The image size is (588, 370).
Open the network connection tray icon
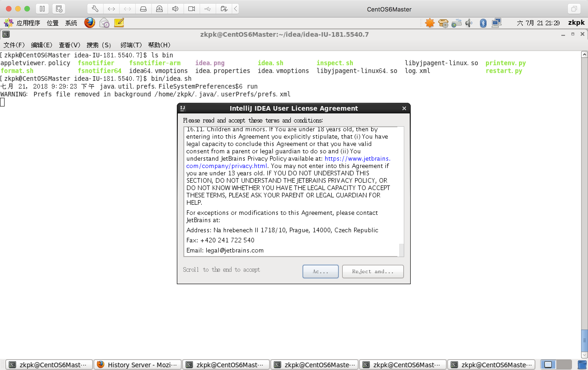tap(496, 23)
